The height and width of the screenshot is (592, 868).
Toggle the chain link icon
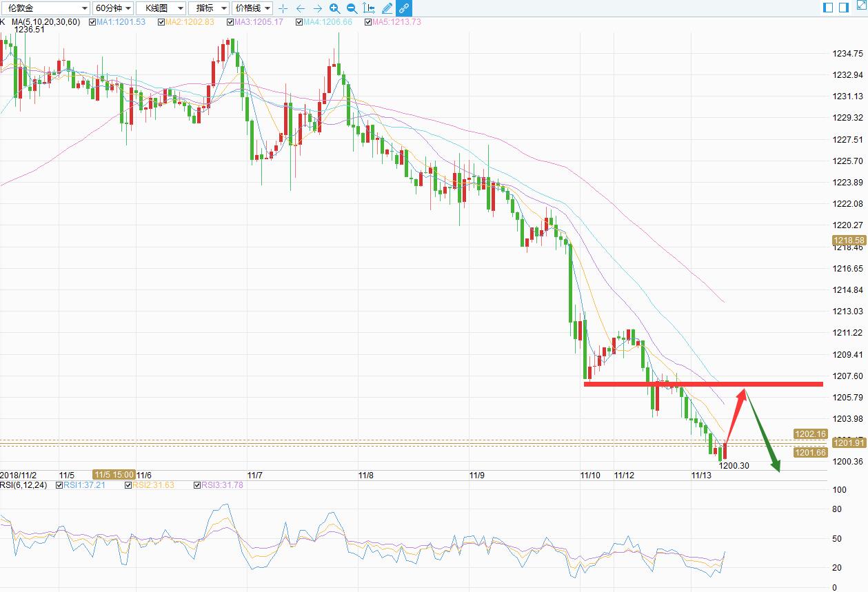tap(404, 8)
